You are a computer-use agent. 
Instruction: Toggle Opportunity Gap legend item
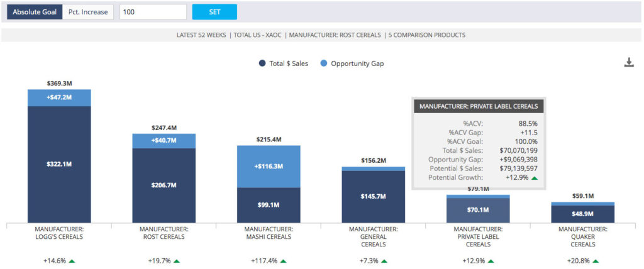coord(352,63)
